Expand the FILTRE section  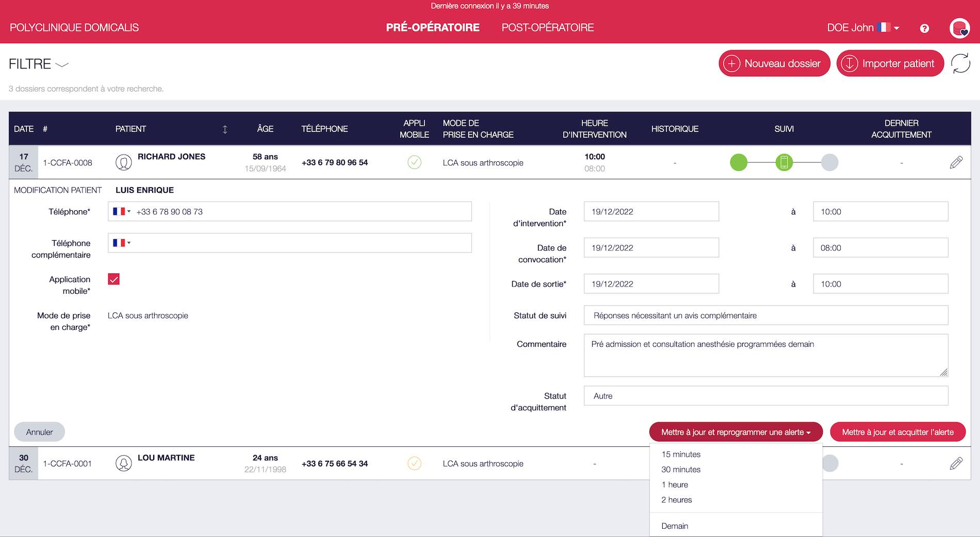tap(62, 65)
